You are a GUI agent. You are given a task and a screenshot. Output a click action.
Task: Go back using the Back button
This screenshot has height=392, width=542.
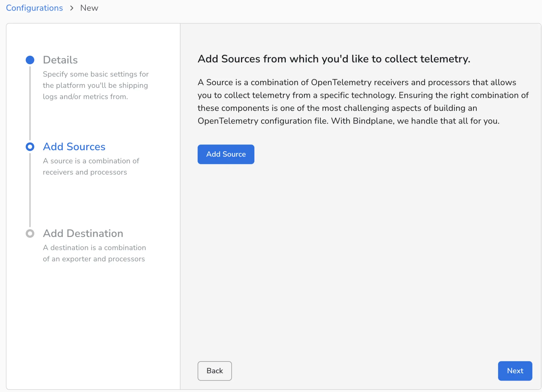(x=214, y=371)
